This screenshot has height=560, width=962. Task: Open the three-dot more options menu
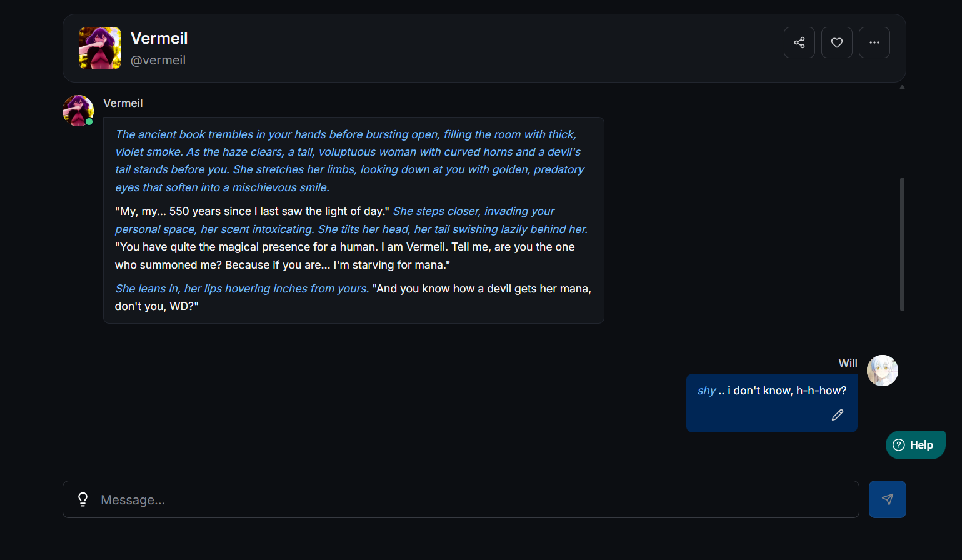pos(874,42)
